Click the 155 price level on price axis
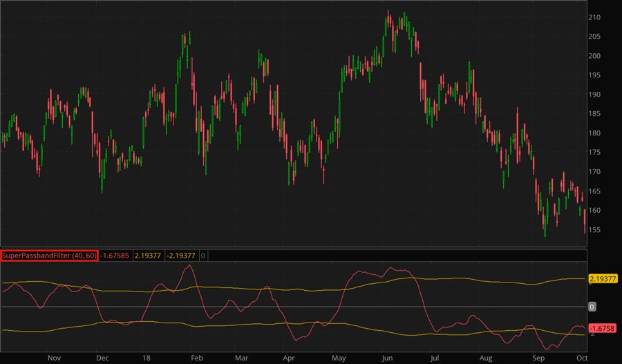 (x=594, y=229)
